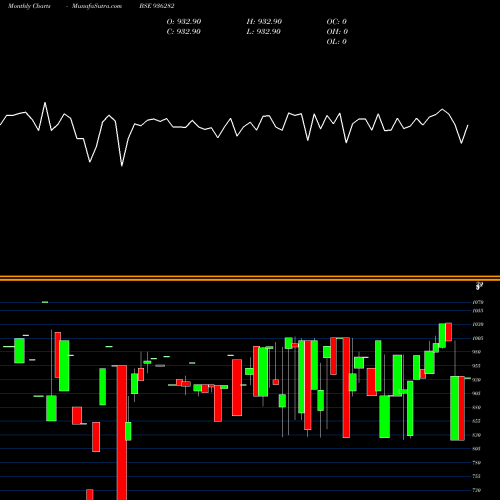
Task: Click the 1055 price axis label
Action: coord(478,311)
